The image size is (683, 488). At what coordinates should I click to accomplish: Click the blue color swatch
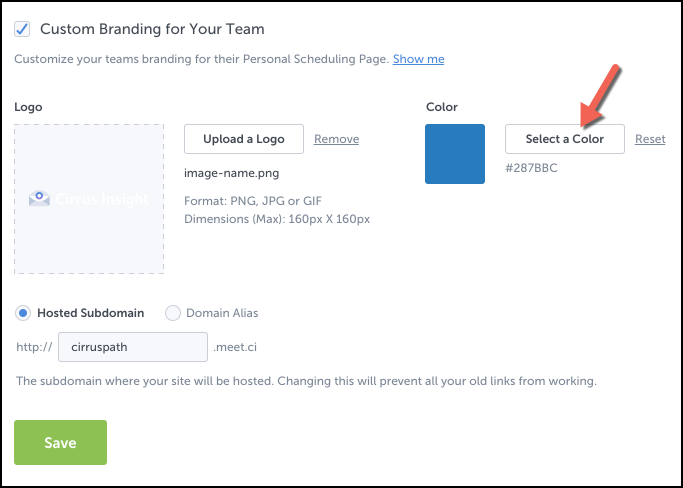pos(455,154)
